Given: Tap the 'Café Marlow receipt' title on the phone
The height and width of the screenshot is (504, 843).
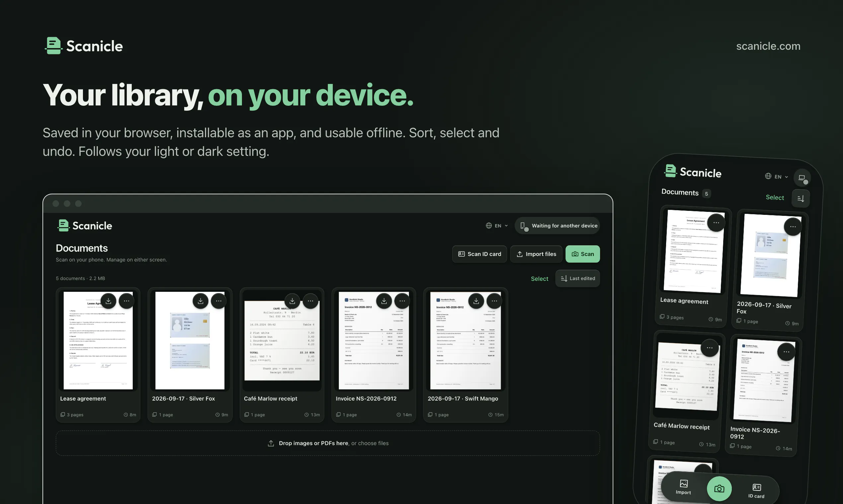Looking at the screenshot, I should [x=682, y=426].
